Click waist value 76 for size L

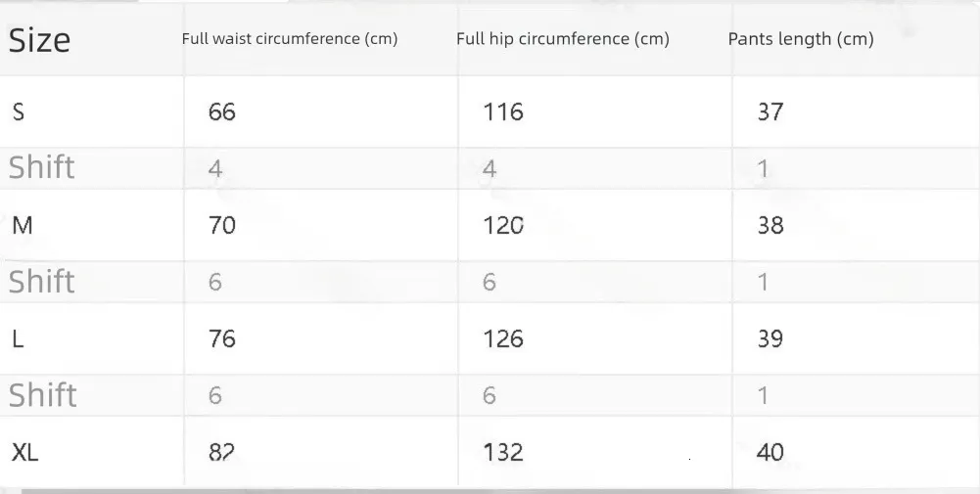click(222, 339)
